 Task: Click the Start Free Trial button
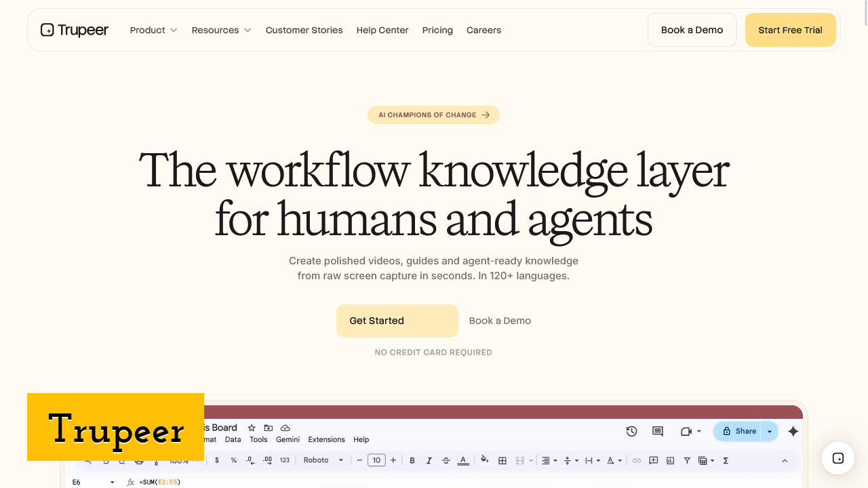(791, 30)
